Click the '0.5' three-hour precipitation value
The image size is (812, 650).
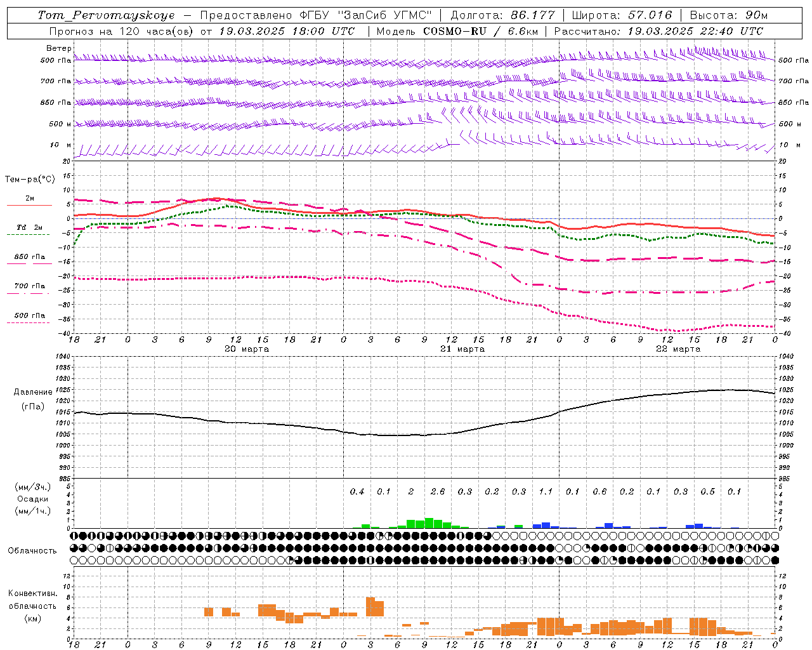tap(707, 492)
